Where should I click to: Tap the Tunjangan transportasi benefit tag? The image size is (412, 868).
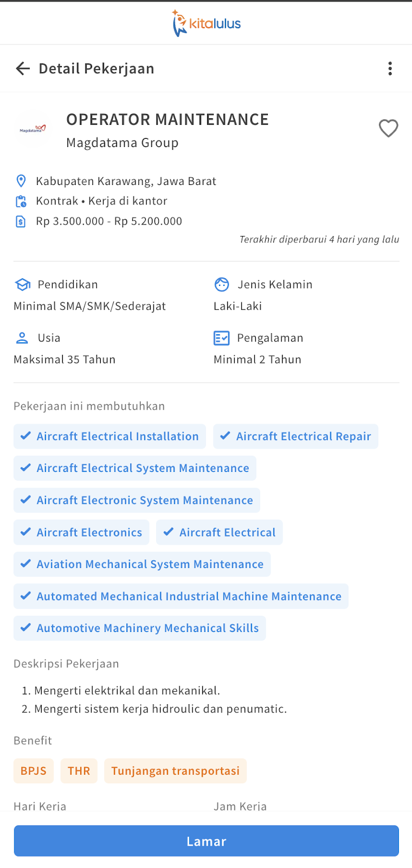pos(175,771)
